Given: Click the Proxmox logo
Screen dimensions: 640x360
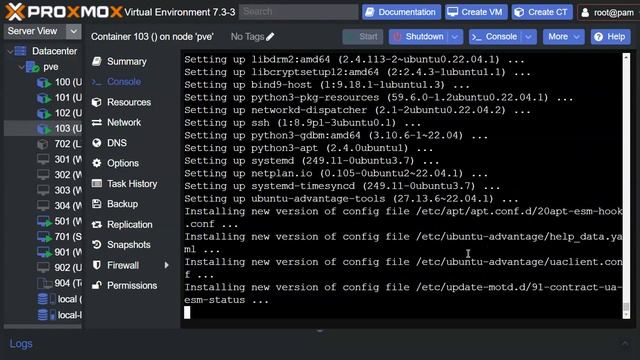Looking at the screenshot, I should (x=64, y=12).
